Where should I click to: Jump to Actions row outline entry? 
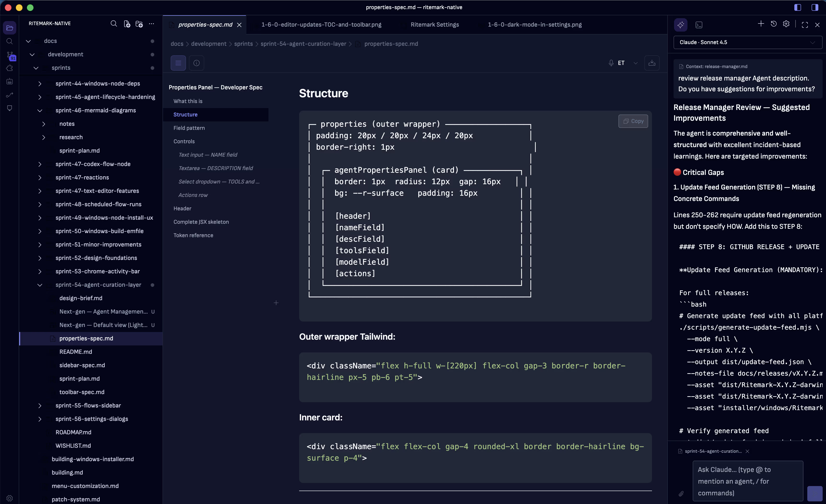tap(193, 195)
